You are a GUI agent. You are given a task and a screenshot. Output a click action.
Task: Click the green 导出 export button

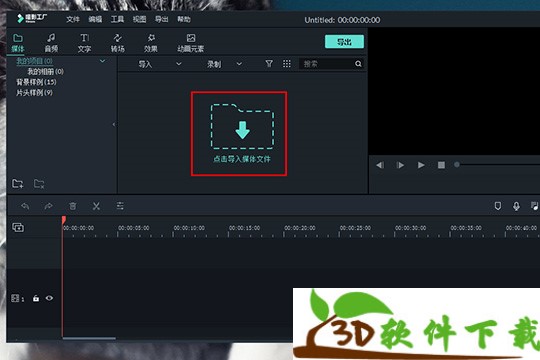click(x=344, y=42)
